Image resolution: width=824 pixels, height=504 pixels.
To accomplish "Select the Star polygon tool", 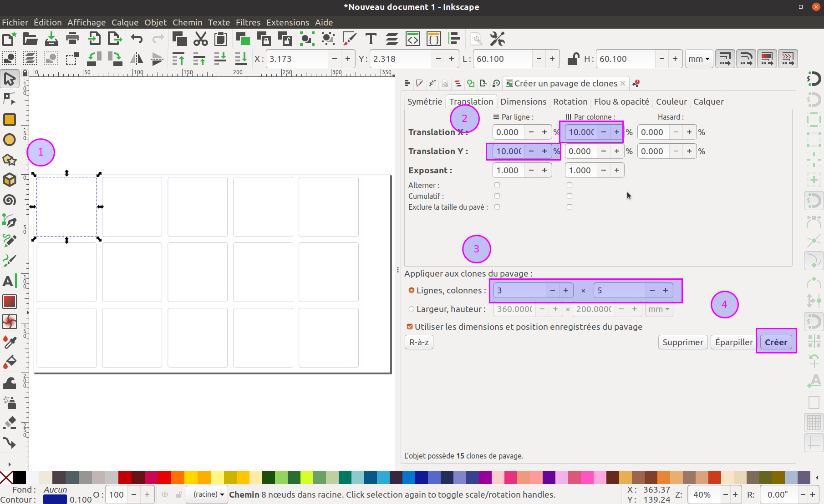I will pos(10,160).
